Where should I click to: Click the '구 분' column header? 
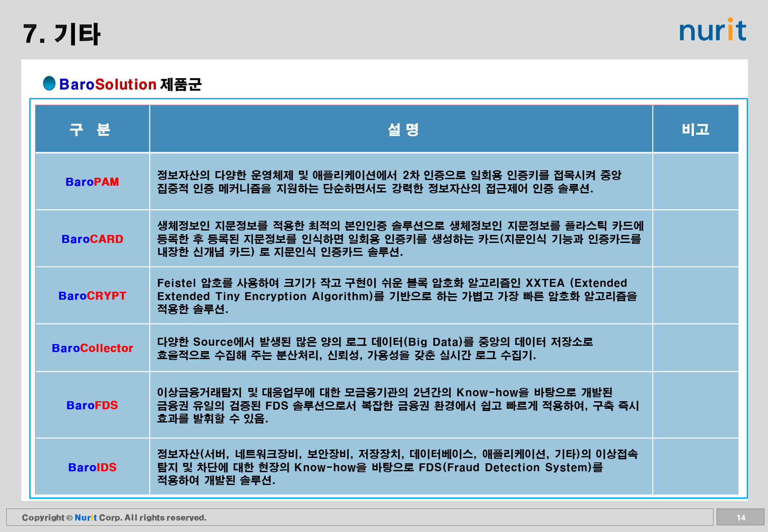pos(92,129)
